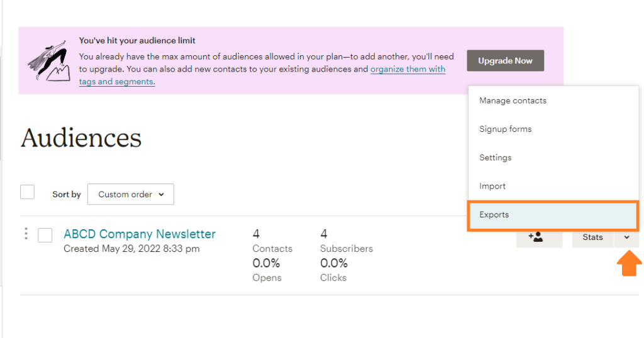Click the You've hit your audience limit heading
The image size is (644, 338).
[137, 41]
